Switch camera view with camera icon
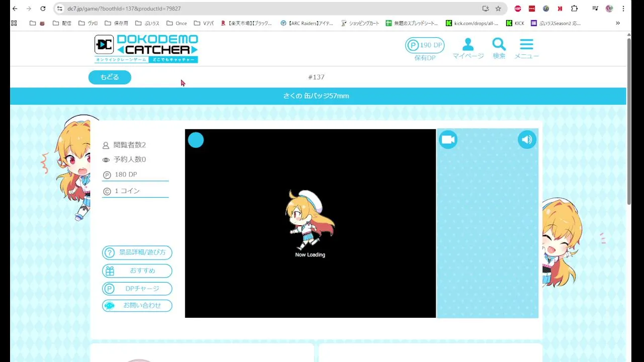The height and width of the screenshot is (362, 644). click(x=448, y=139)
